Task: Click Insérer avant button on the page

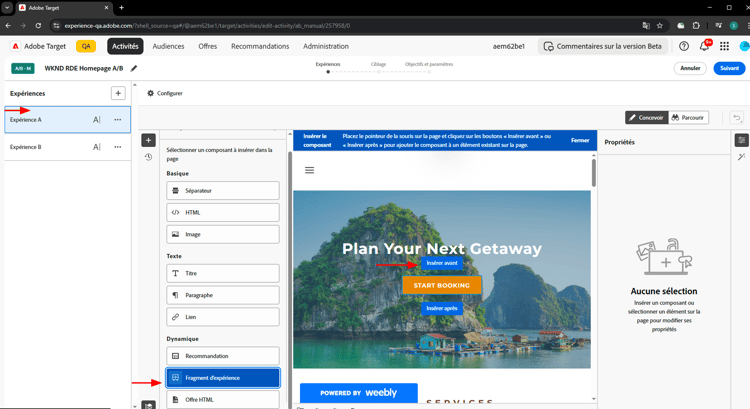Action: [442, 263]
